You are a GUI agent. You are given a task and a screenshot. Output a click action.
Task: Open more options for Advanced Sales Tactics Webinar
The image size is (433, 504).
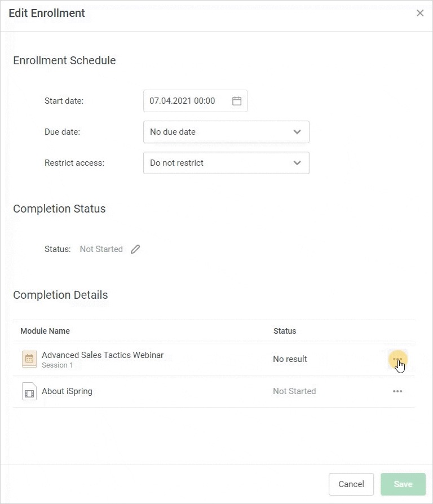coord(397,359)
